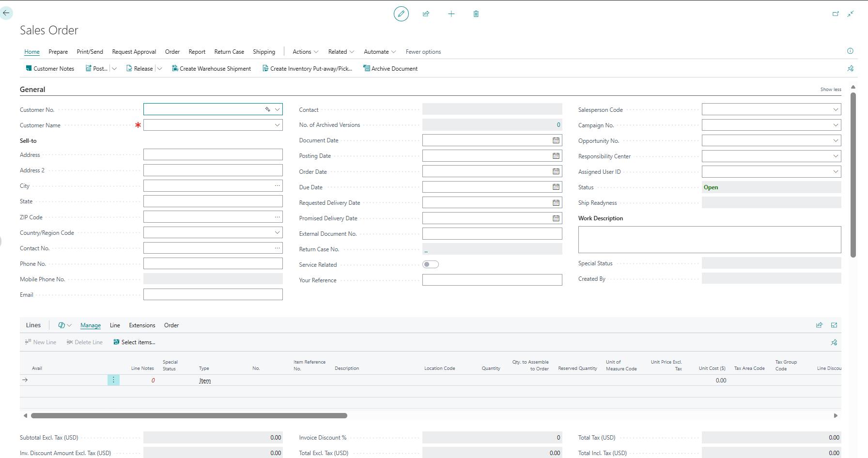The height and width of the screenshot is (458, 868).
Task: Open Posting Date calendar picker
Action: click(x=556, y=156)
